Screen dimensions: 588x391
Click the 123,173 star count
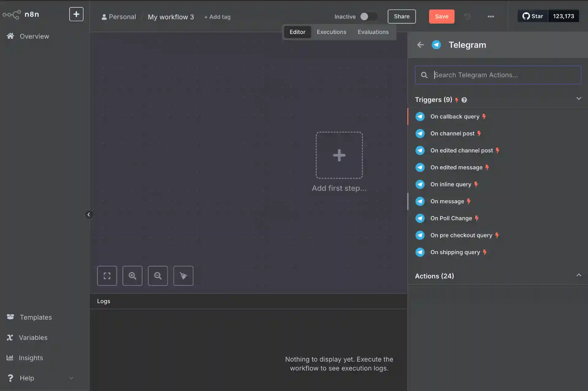[563, 16]
